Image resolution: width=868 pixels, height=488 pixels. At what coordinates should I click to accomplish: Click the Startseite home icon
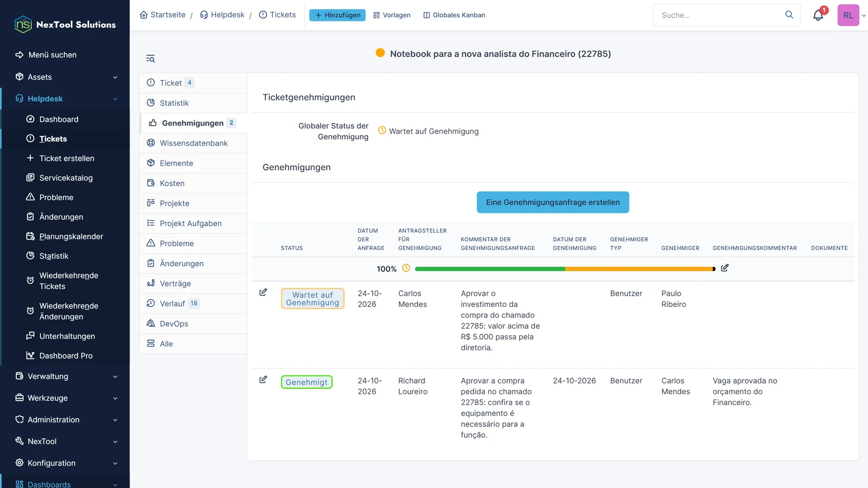pyautogui.click(x=144, y=15)
